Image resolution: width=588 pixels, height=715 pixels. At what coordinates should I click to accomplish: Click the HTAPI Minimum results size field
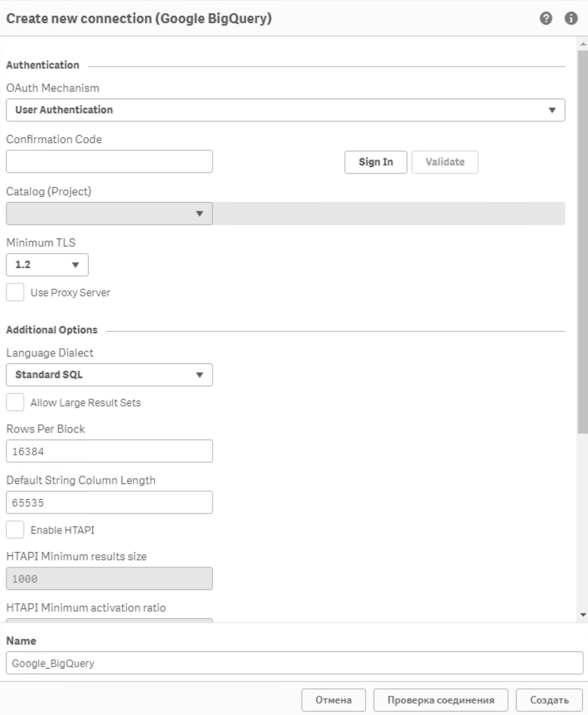[x=109, y=579]
